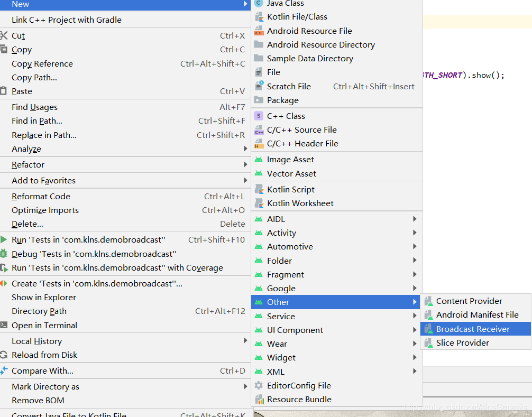Click the Open in Terminal icon
The height and width of the screenshot is (417, 532).
tap(3, 325)
